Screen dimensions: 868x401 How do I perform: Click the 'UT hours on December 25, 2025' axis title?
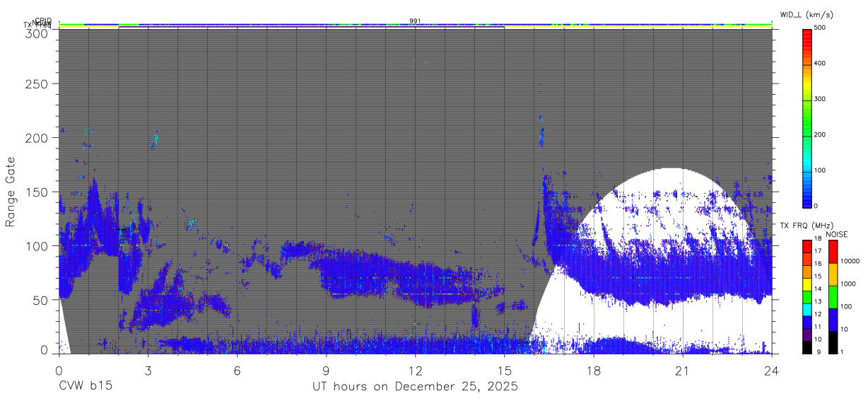tap(416, 387)
